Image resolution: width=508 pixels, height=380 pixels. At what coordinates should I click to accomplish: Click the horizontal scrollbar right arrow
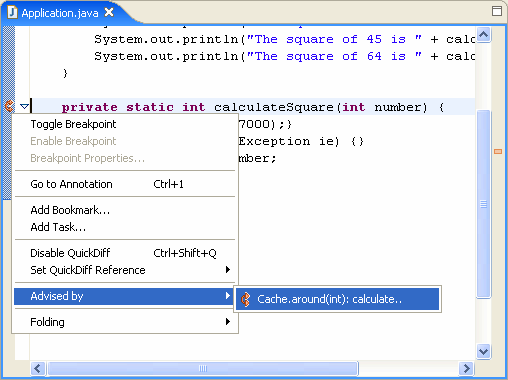click(466, 369)
